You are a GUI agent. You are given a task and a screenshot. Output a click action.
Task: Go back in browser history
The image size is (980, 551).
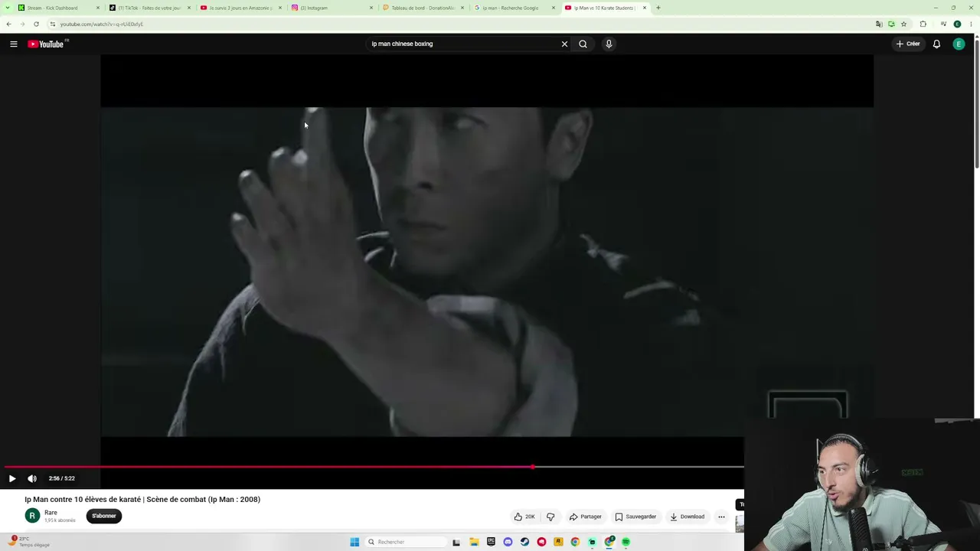(x=8, y=24)
